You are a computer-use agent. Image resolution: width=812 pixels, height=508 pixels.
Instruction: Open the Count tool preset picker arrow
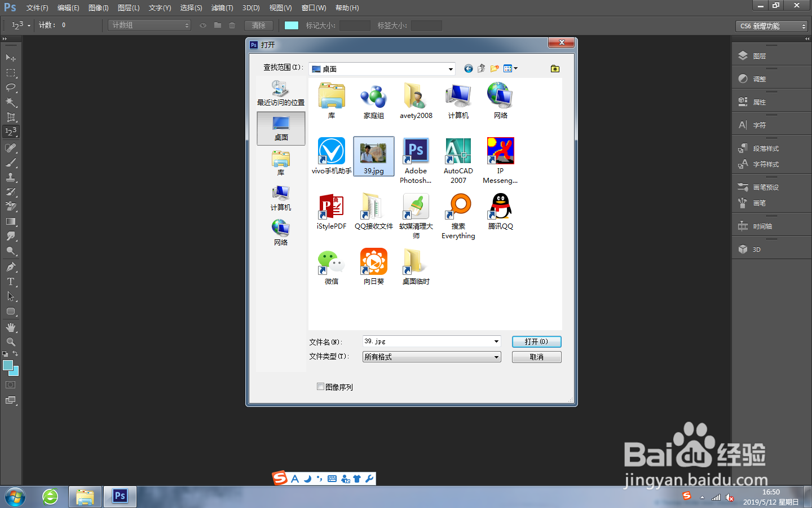(x=29, y=25)
